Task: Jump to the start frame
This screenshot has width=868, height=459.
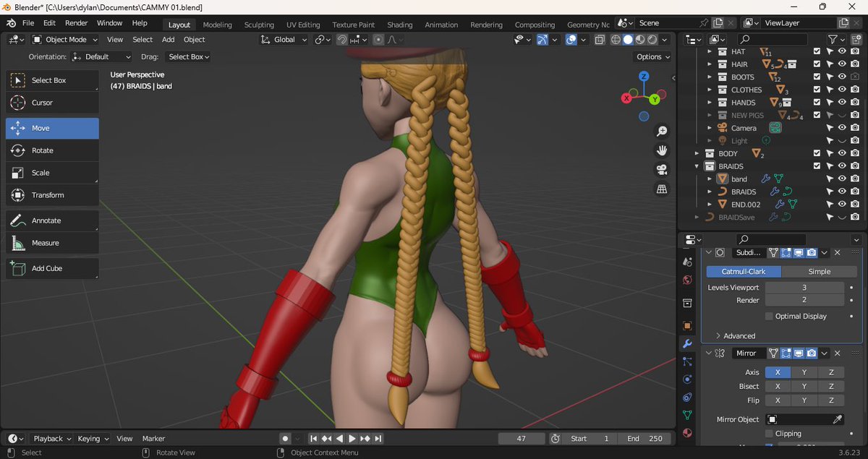Action: click(313, 439)
